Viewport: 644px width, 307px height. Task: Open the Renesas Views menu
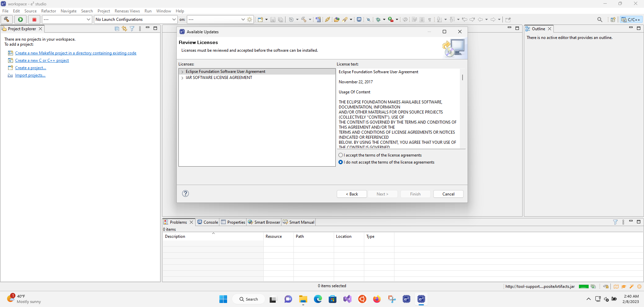127,11
